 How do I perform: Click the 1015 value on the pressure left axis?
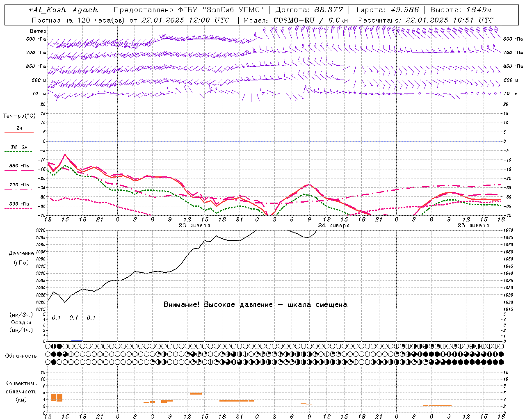41,309
